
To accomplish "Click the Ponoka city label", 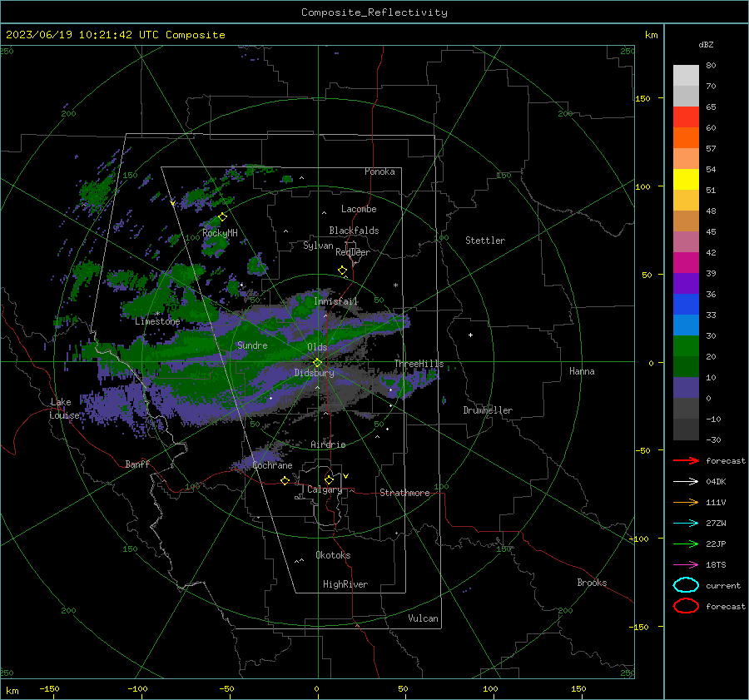I will coord(379,171).
